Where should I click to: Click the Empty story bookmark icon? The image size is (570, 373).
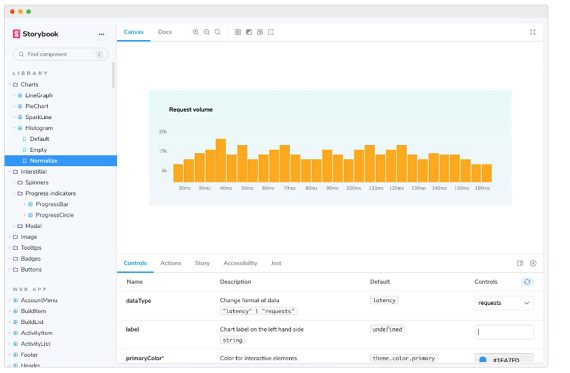[x=24, y=150]
